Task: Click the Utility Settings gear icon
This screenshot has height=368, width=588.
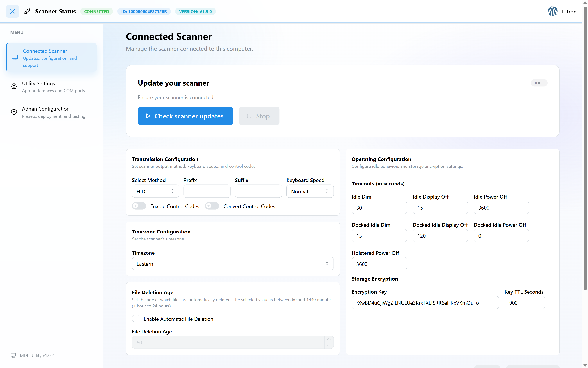Action: coord(14,86)
